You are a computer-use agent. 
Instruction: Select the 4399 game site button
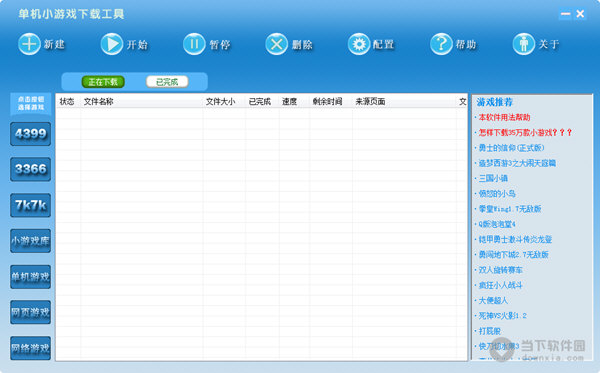click(x=31, y=134)
